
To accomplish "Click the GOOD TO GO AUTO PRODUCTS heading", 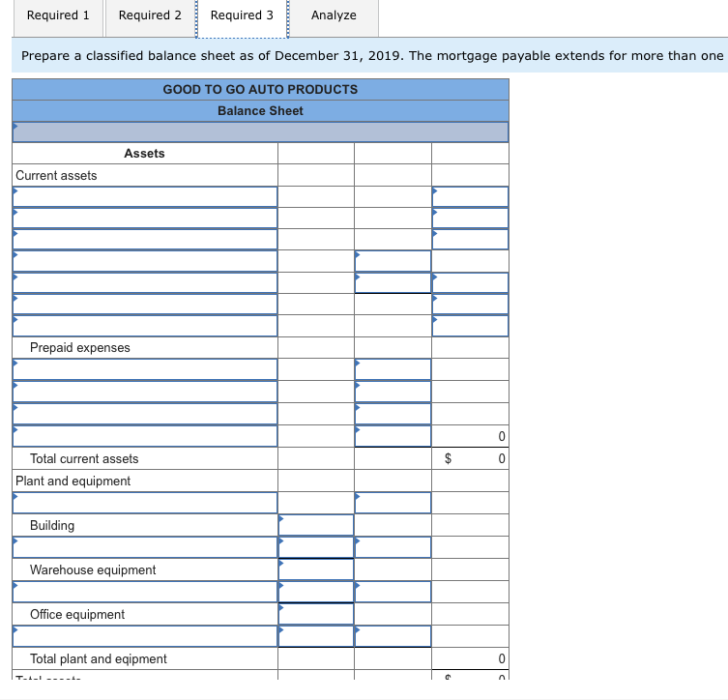I will pyautogui.click(x=260, y=90).
